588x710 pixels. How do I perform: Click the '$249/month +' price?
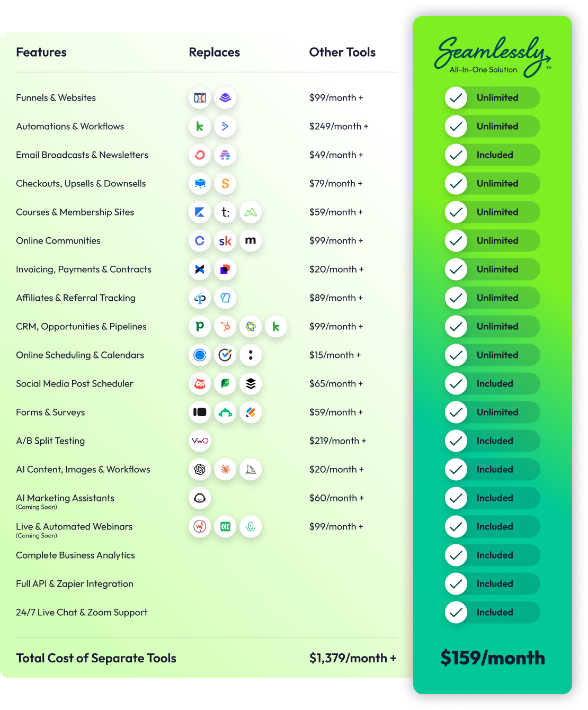click(339, 127)
